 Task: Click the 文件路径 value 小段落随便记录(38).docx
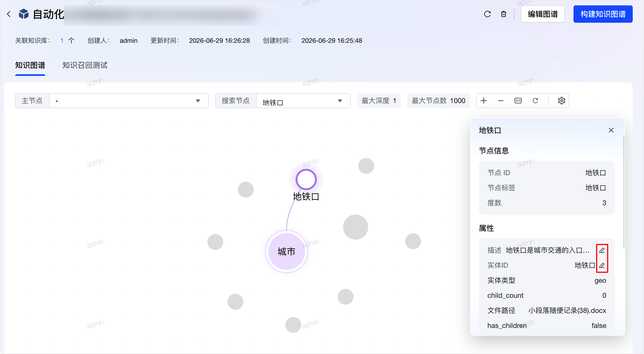point(567,310)
